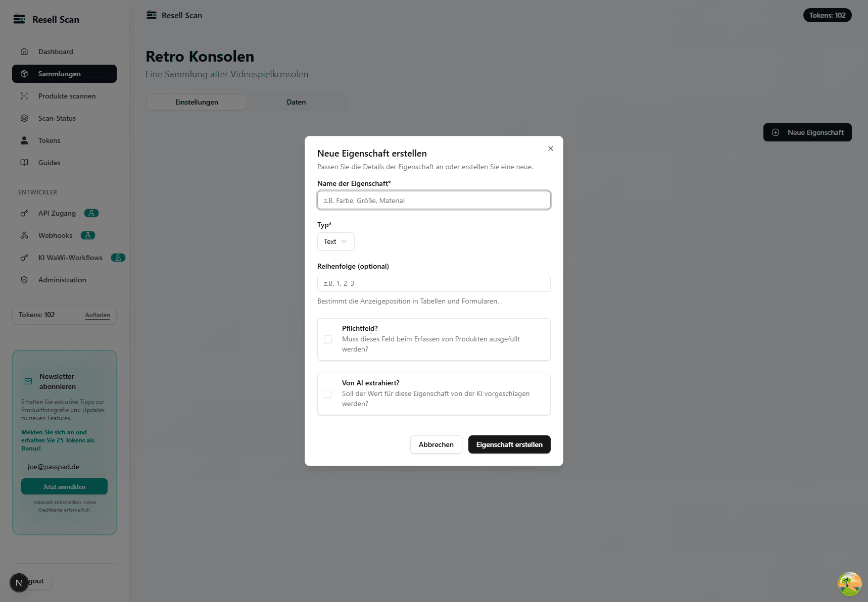868x602 pixels.
Task: Click the Scan-Status layers icon
Action: (24, 118)
